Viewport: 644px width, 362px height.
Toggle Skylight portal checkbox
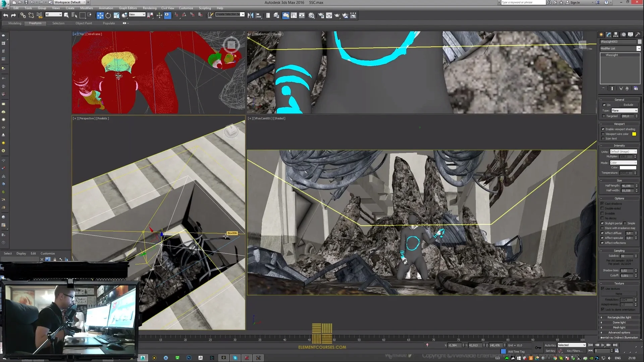tap(602, 223)
